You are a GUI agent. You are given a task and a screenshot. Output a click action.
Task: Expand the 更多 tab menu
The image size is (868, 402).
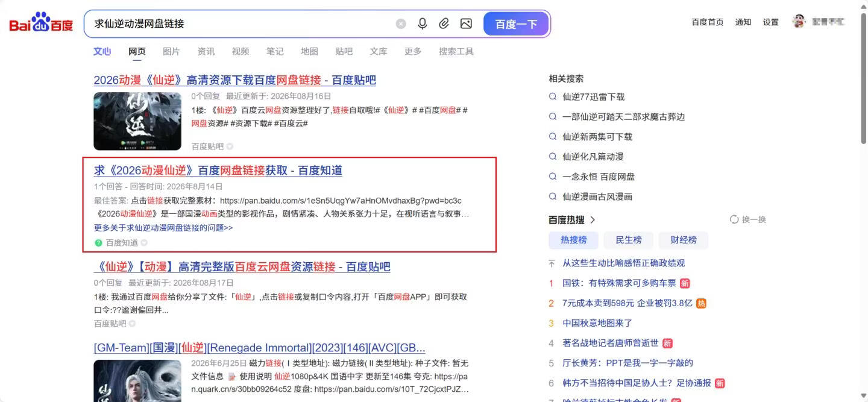[x=413, y=51]
